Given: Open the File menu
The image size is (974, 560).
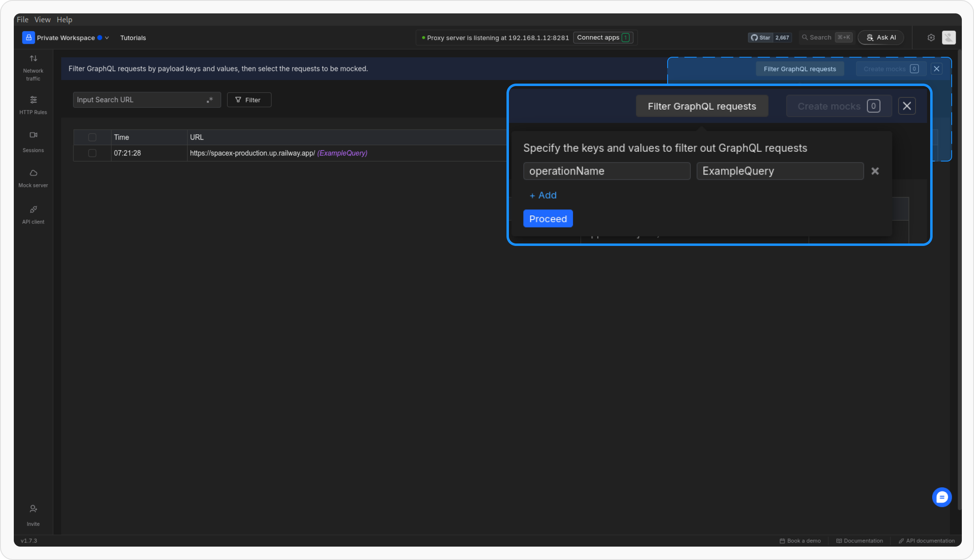Looking at the screenshot, I should (x=22, y=19).
